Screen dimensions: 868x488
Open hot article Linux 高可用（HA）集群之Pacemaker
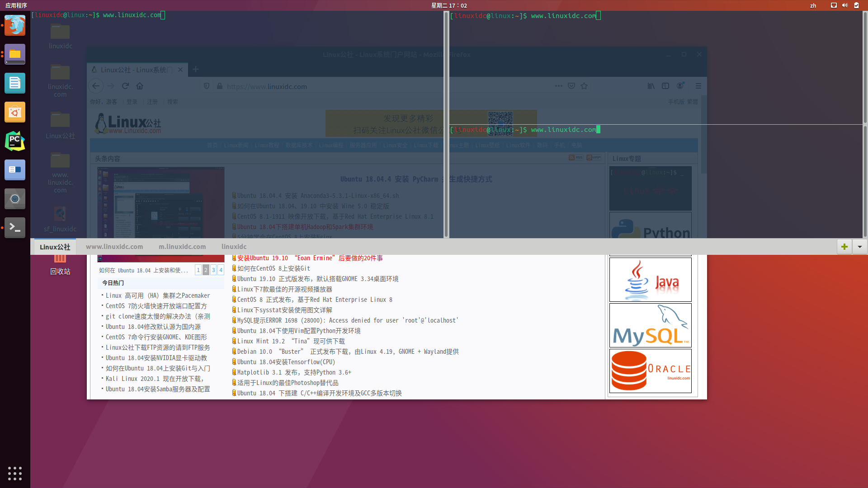click(158, 296)
